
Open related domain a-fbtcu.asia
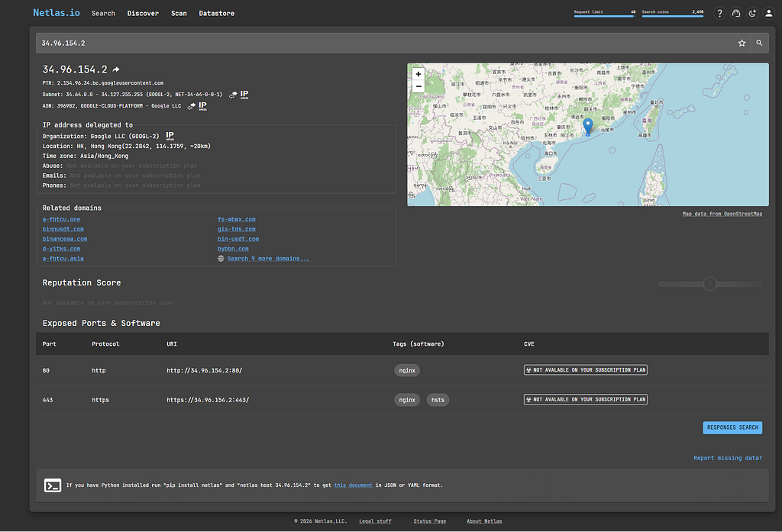[63, 259]
